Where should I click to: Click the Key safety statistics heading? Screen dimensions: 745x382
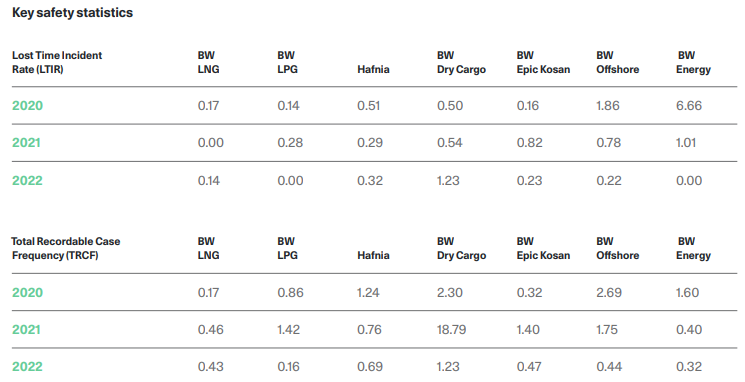[x=72, y=13]
